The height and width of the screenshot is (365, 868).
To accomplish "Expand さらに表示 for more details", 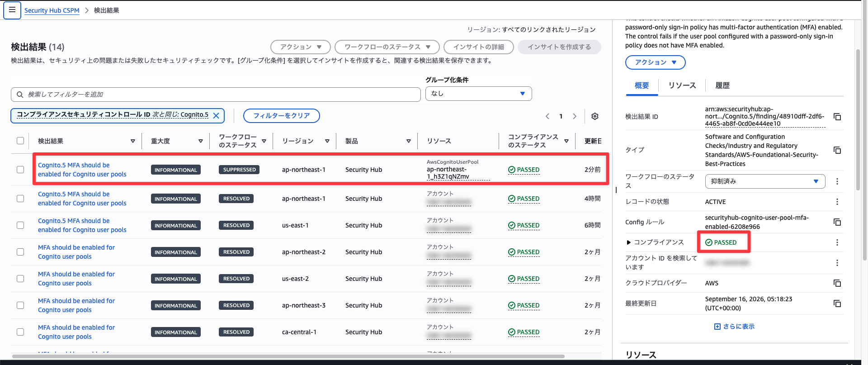I will pos(734,327).
